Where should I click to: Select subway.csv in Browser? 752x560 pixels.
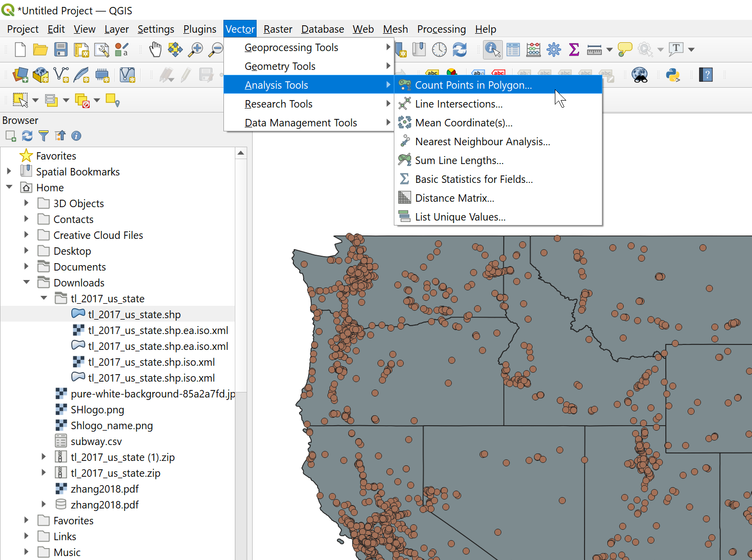coord(96,441)
